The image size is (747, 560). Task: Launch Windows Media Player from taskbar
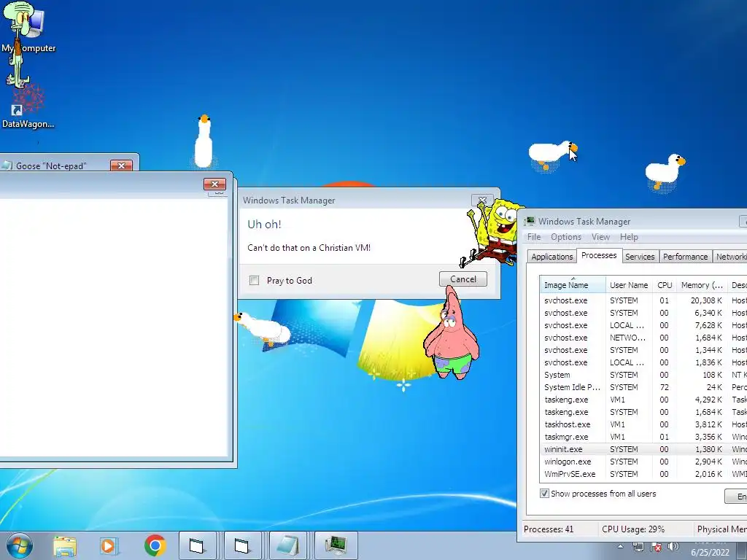click(x=108, y=545)
